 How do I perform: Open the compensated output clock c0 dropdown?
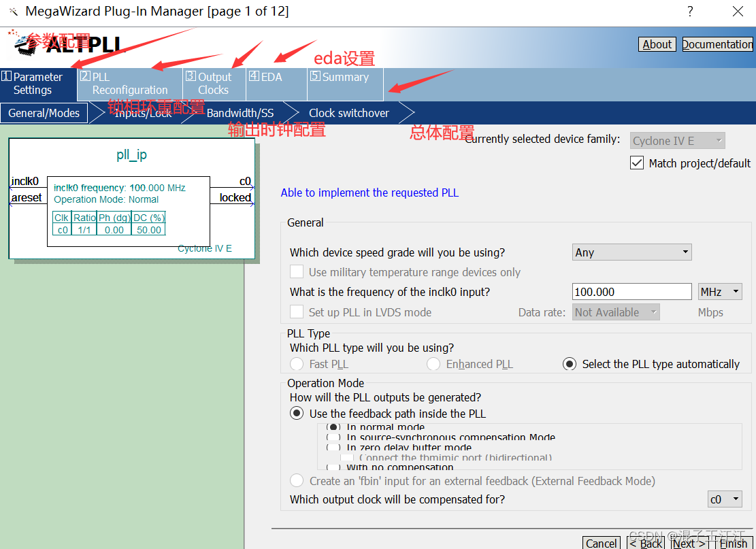click(x=725, y=499)
